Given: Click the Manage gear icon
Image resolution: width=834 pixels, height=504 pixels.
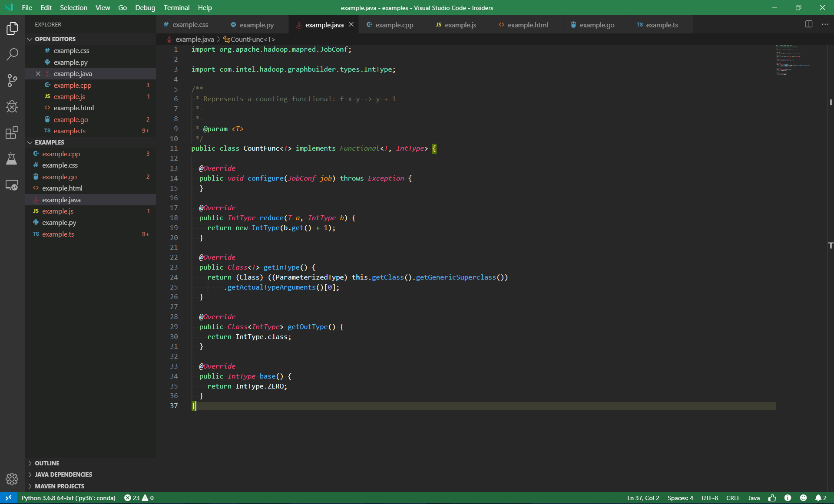Looking at the screenshot, I should 12,479.
